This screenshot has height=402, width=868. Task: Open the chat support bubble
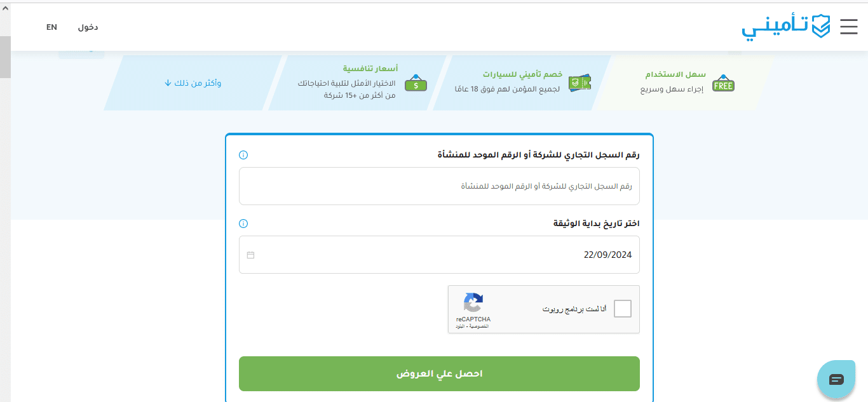[836, 379]
